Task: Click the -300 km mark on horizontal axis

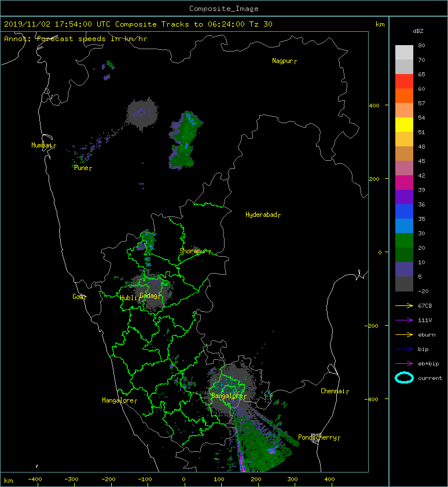Action: [72, 479]
